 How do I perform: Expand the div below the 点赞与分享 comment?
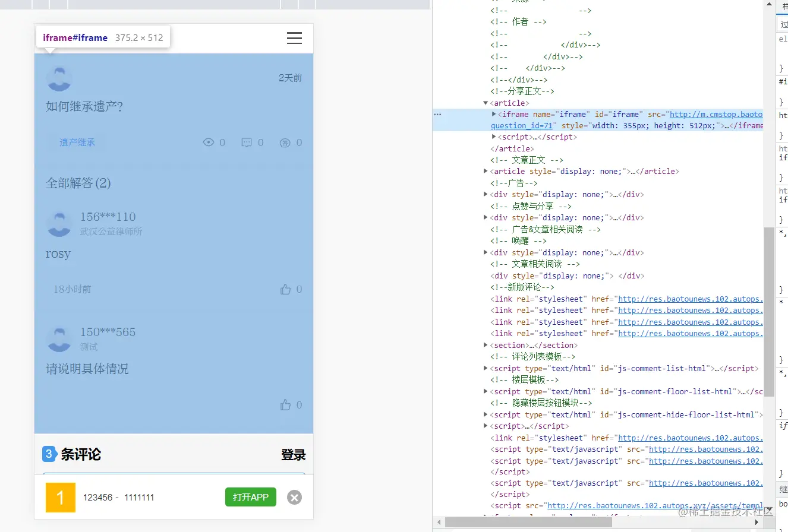pos(486,217)
